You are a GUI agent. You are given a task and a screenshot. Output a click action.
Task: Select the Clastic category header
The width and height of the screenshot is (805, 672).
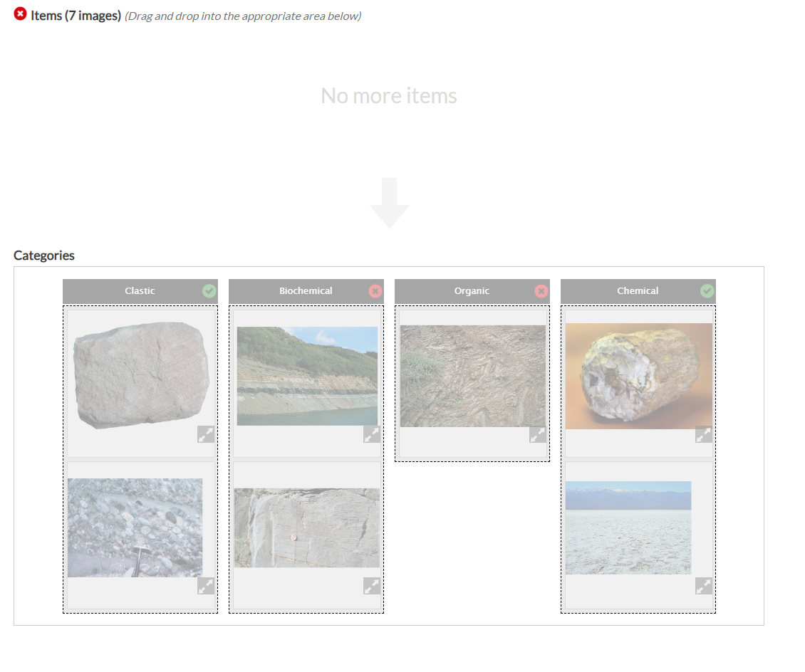coord(140,291)
